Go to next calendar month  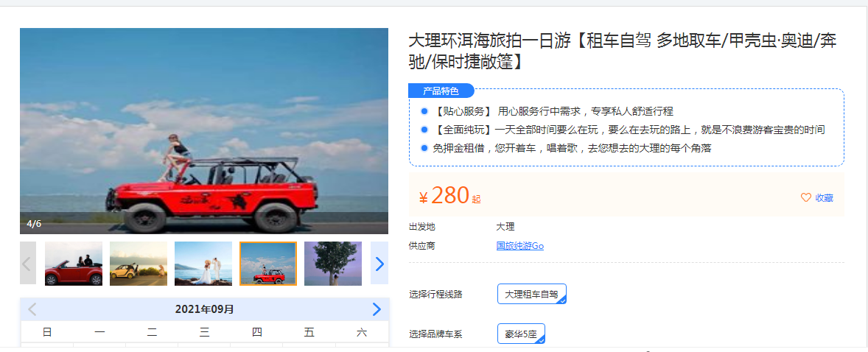[x=377, y=309]
